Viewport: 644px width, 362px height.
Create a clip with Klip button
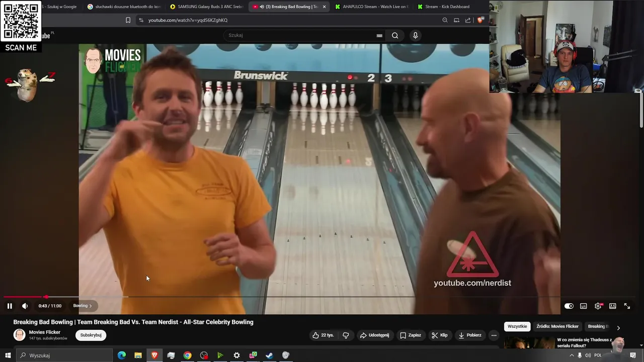439,335
